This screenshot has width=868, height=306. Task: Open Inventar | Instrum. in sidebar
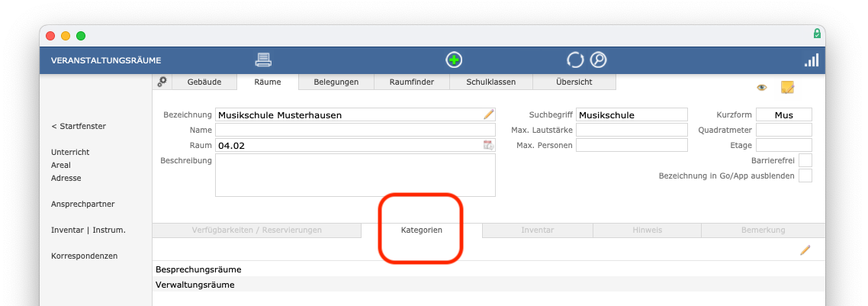(x=88, y=230)
